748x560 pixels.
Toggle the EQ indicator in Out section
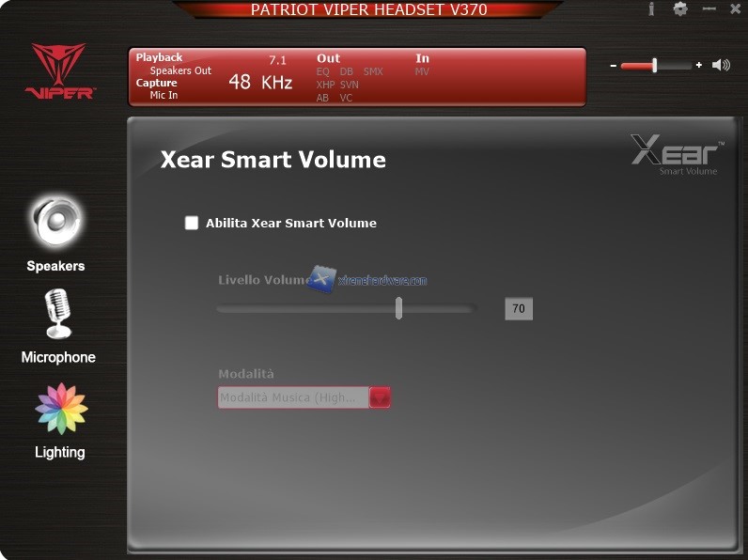323,71
